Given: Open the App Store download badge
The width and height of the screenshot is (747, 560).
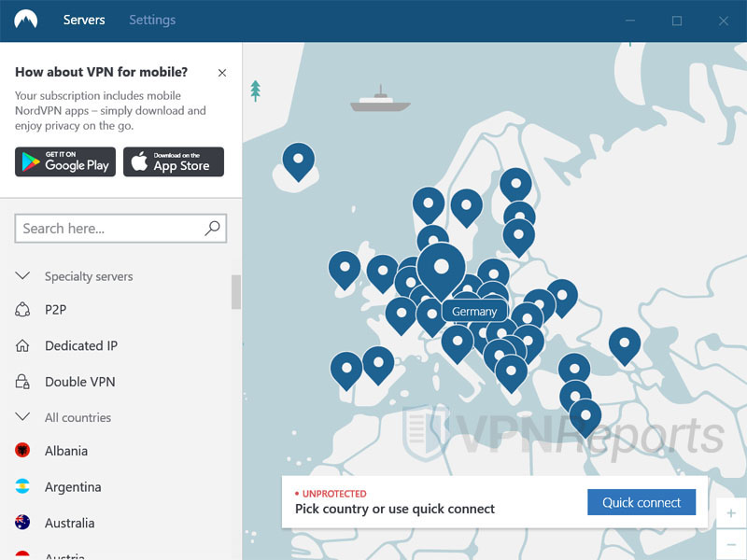Looking at the screenshot, I should pyautogui.click(x=174, y=161).
